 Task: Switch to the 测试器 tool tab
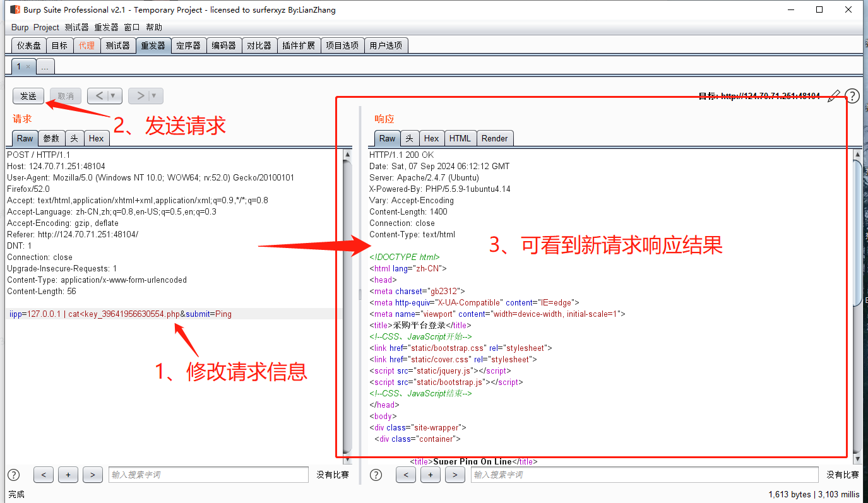click(117, 45)
